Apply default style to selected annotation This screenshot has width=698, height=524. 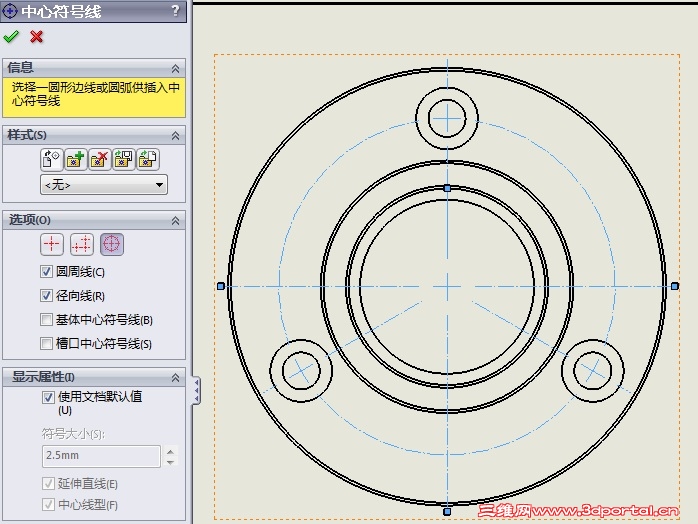[x=52, y=159]
